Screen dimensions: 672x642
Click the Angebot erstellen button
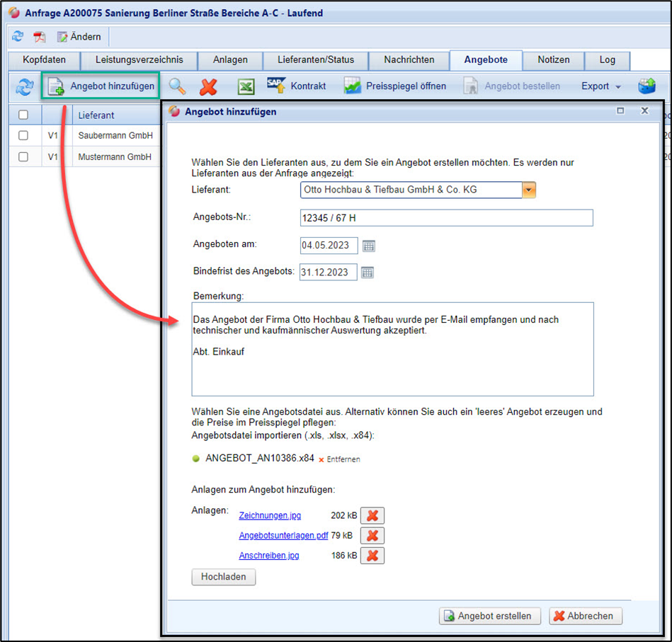click(489, 616)
